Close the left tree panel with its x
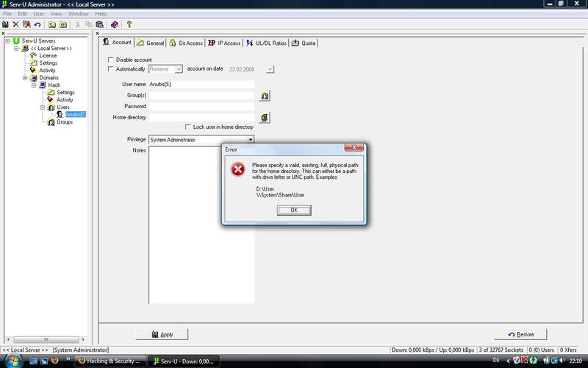The height and width of the screenshot is (368, 588). [3, 33]
